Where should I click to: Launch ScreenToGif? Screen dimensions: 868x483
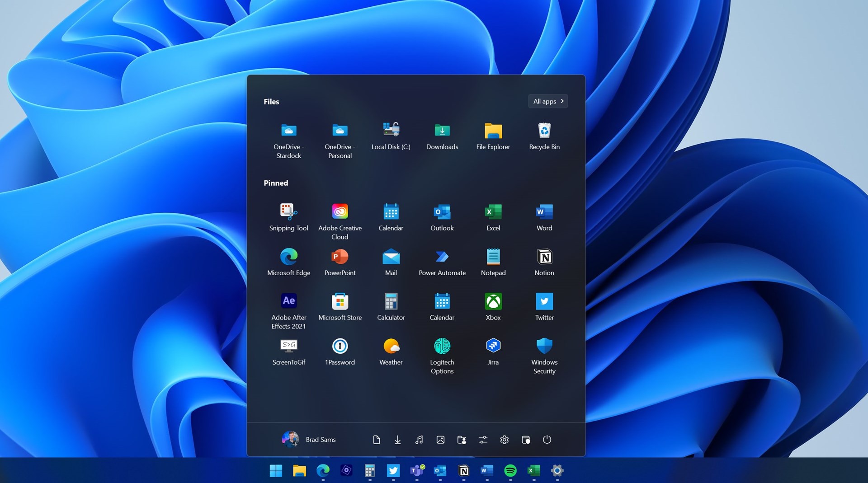click(x=288, y=352)
